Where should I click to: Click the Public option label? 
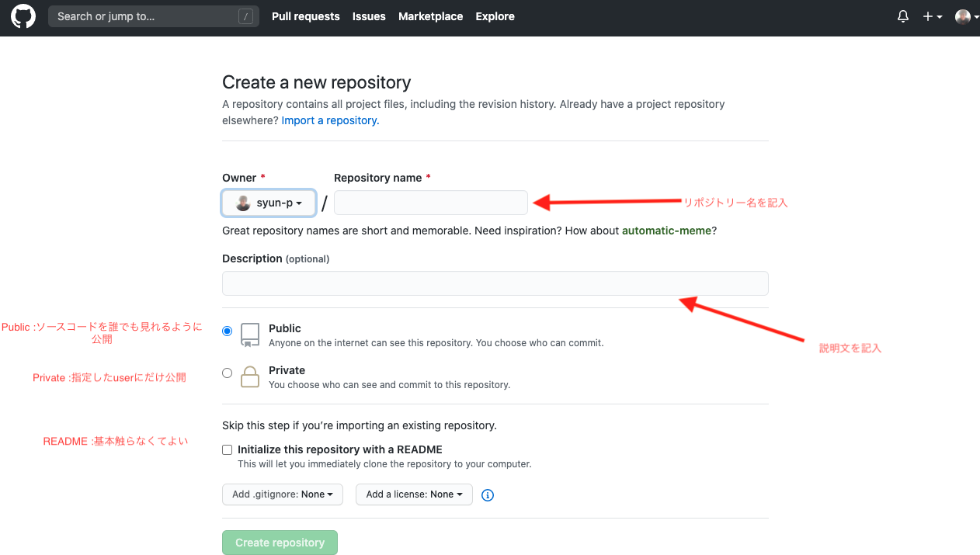click(285, 328)
